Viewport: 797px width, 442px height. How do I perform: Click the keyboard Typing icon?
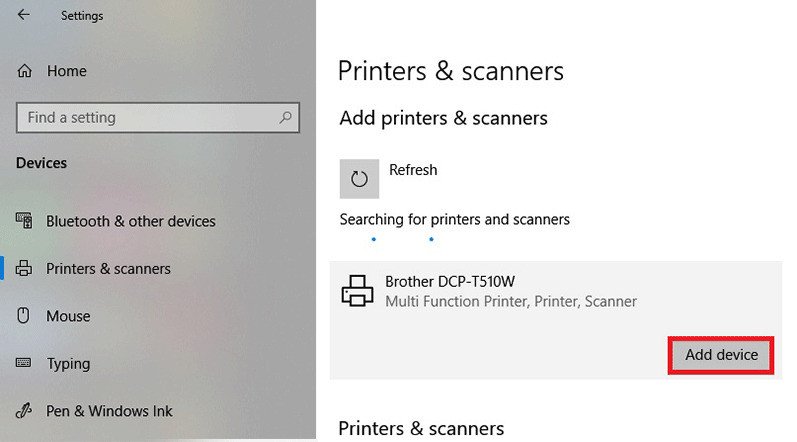(25, 364)
